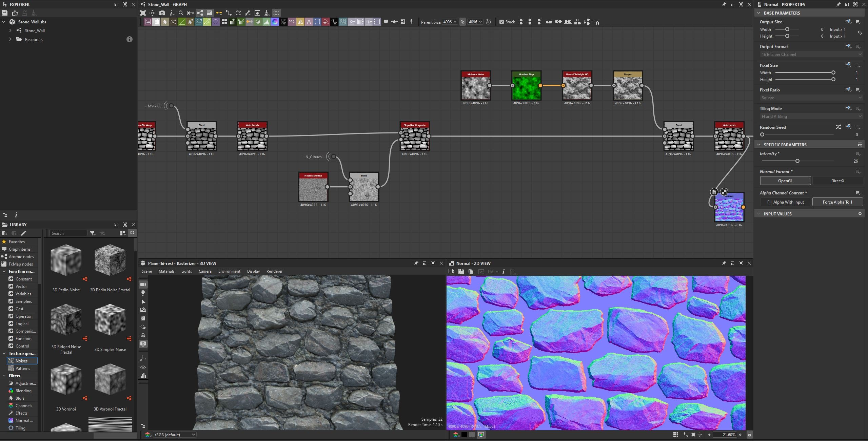The image size is (868, 441).
Task: Select the 3D Perlin Noise thumbnail
Action: (66, 260)
